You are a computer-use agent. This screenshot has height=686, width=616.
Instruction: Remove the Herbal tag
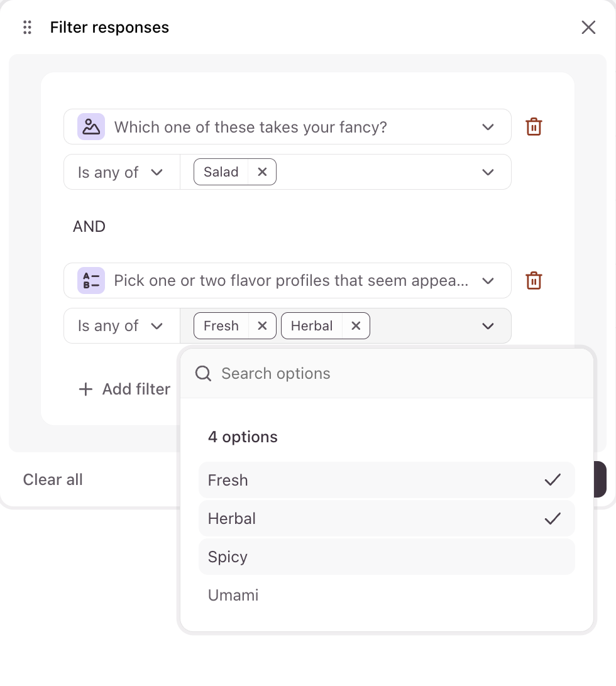coord(356,326)
